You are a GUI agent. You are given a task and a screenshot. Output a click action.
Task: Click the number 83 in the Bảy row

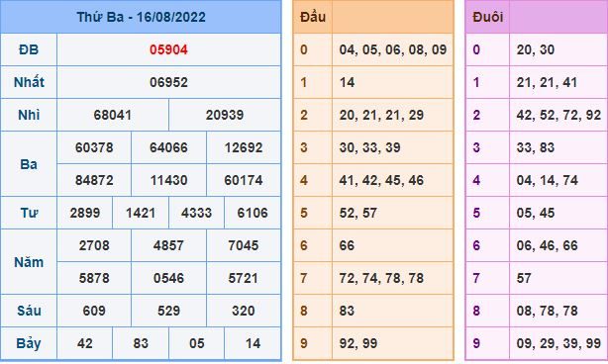(x=141, y=343)
